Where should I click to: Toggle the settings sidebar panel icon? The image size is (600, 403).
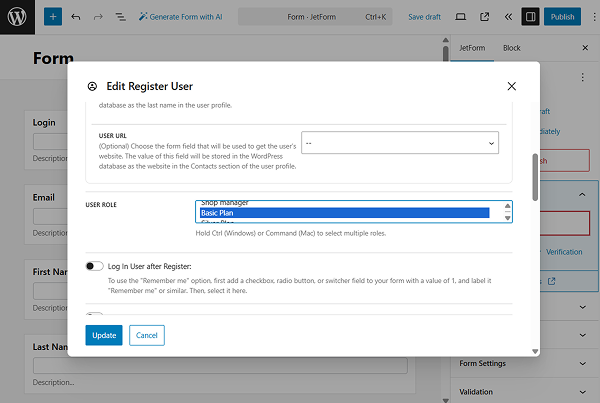click(530, 17)
